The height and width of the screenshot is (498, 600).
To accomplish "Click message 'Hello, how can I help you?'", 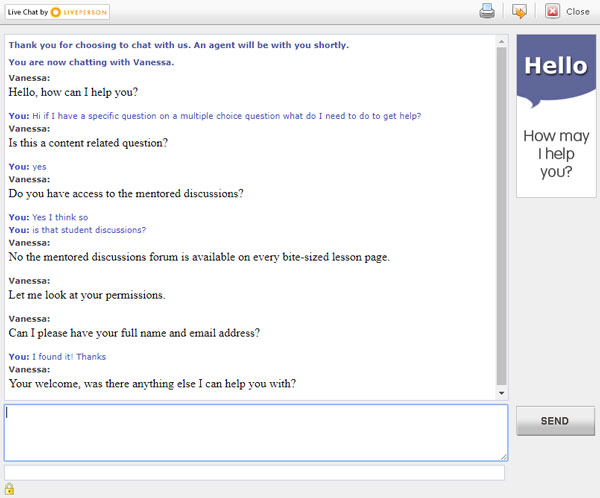I will tap(73, 92).
